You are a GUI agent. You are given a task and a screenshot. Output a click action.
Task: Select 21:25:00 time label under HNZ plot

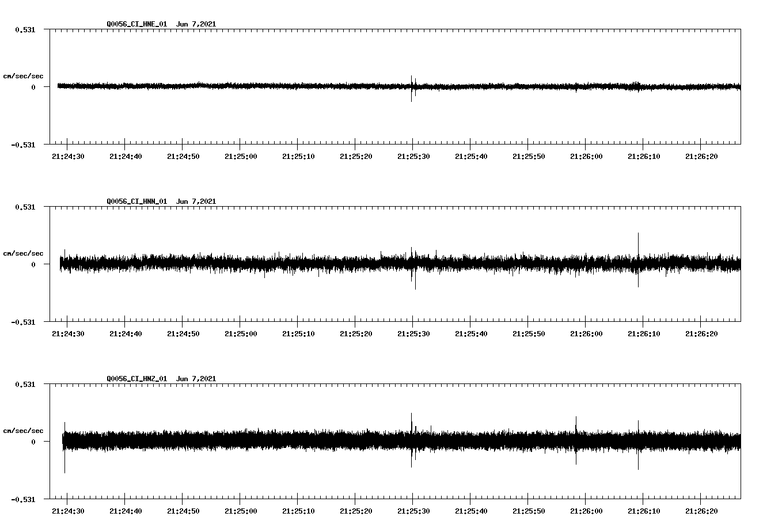[x=241, y=511]
